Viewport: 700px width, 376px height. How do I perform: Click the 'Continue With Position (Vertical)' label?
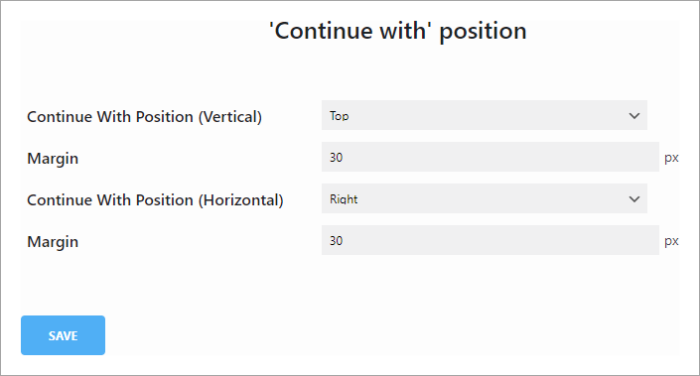coord(144,117)
